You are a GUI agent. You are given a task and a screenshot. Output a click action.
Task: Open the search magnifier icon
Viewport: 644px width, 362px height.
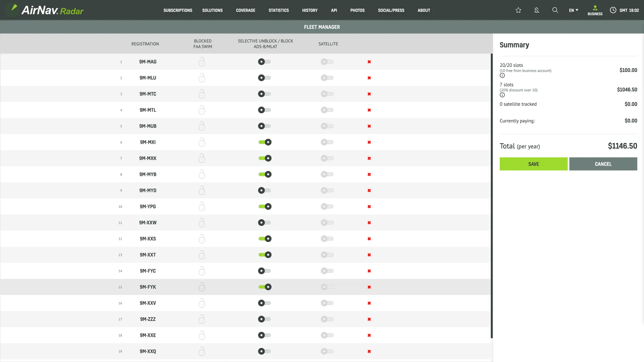coord(555,10)
